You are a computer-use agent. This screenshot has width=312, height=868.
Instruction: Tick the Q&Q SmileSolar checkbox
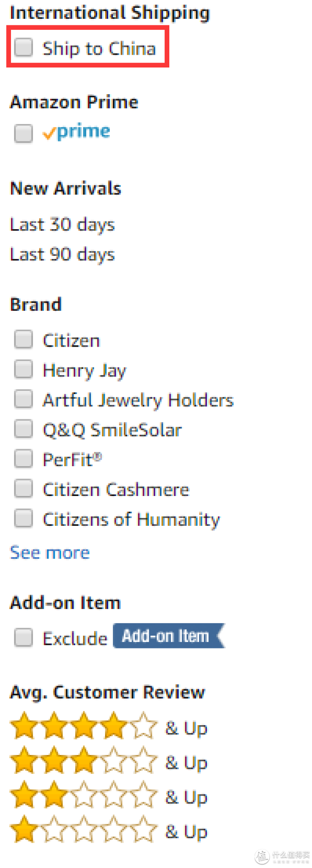tap(23, 429)
